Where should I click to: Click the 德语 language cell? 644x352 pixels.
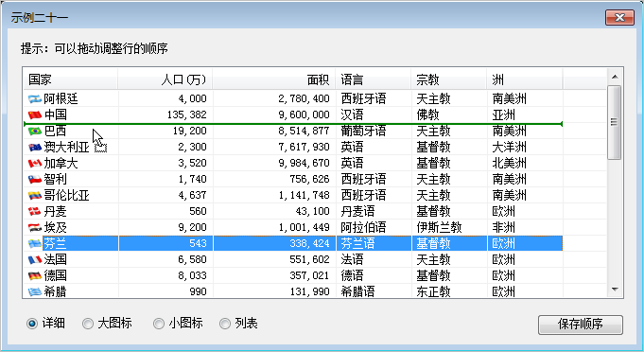[x=353, y=275]
